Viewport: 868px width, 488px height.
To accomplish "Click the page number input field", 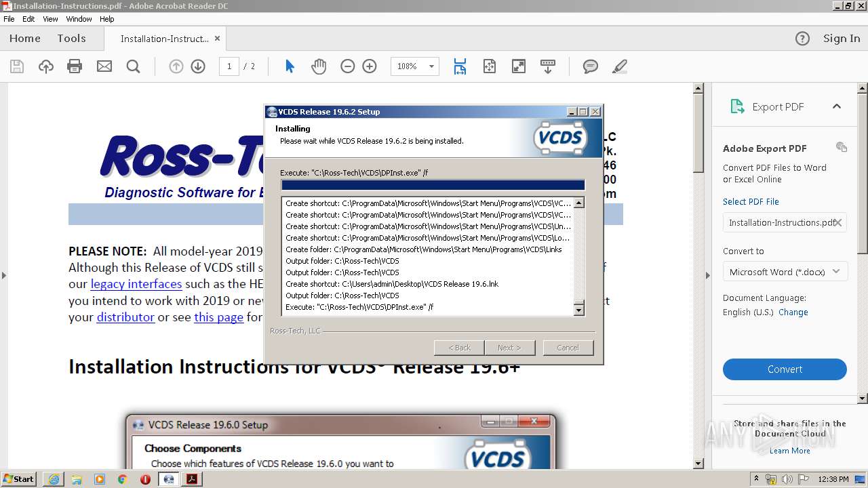I will pos(229,66).
